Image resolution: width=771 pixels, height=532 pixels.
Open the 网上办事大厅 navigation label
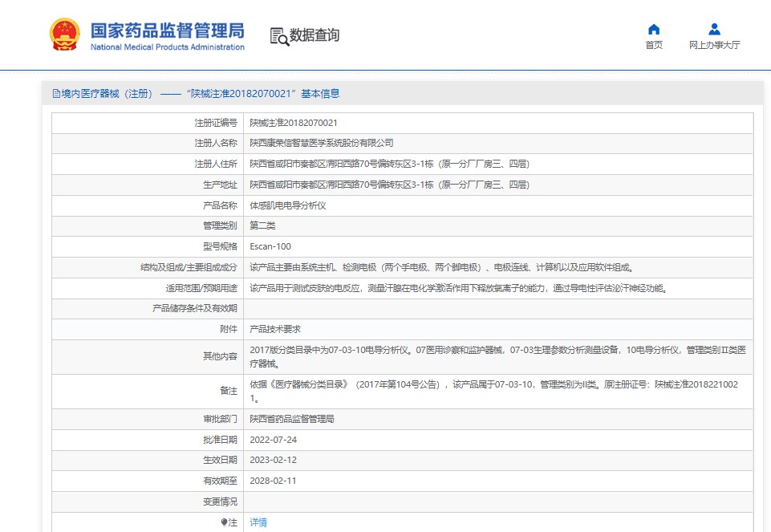[714, 45]
